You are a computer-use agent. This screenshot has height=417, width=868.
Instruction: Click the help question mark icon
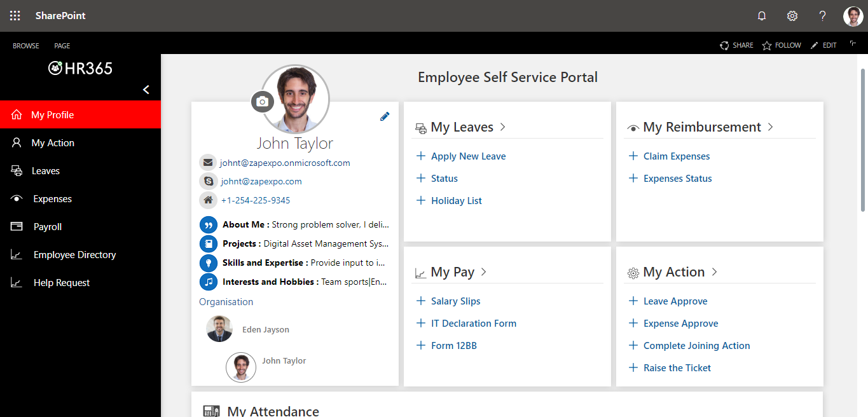822,16
